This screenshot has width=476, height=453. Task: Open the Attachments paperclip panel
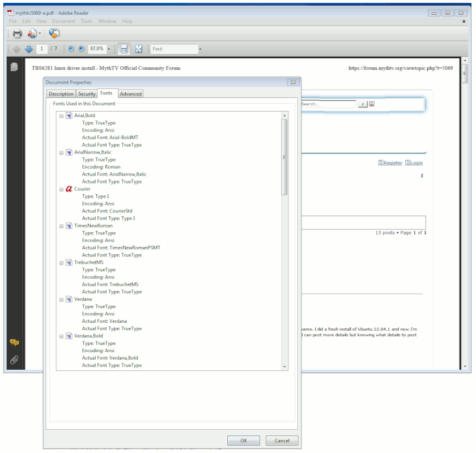click(x=14, y=360)
